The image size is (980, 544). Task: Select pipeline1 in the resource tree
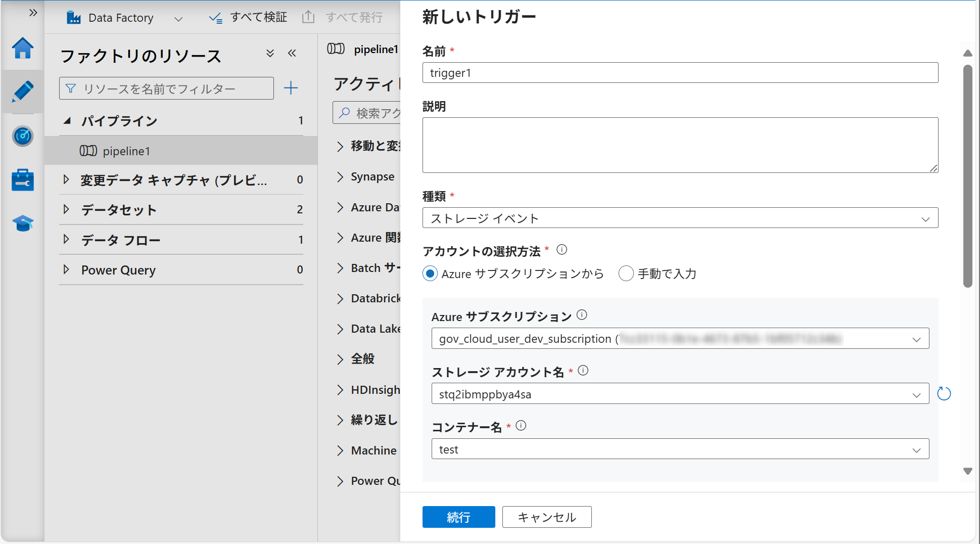click(126, 151)
